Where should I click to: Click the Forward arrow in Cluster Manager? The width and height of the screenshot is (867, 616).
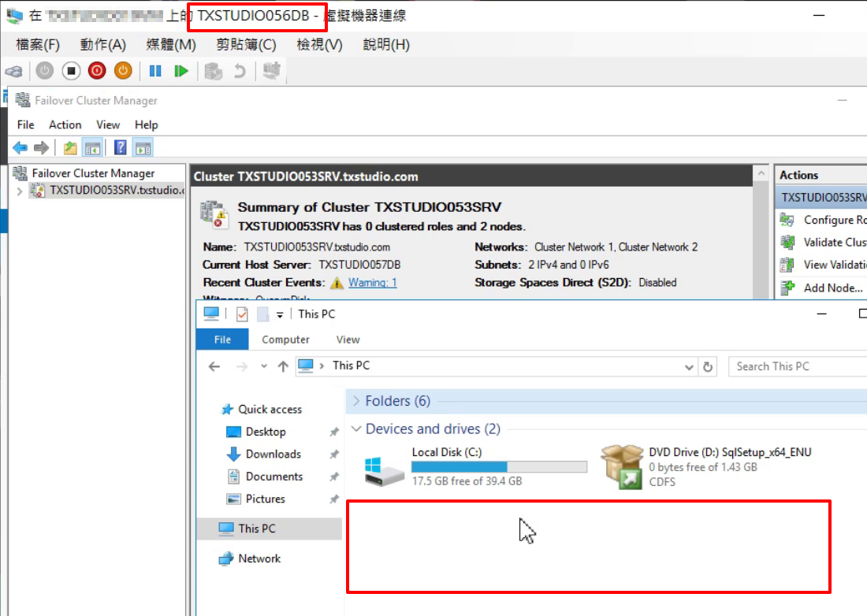(42, 148)
